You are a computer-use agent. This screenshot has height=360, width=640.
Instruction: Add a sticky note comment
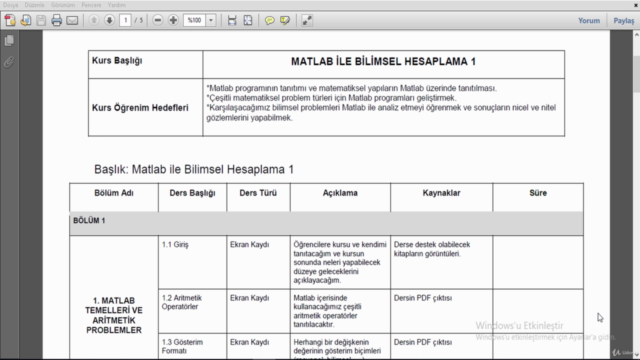tap(269, 20)
